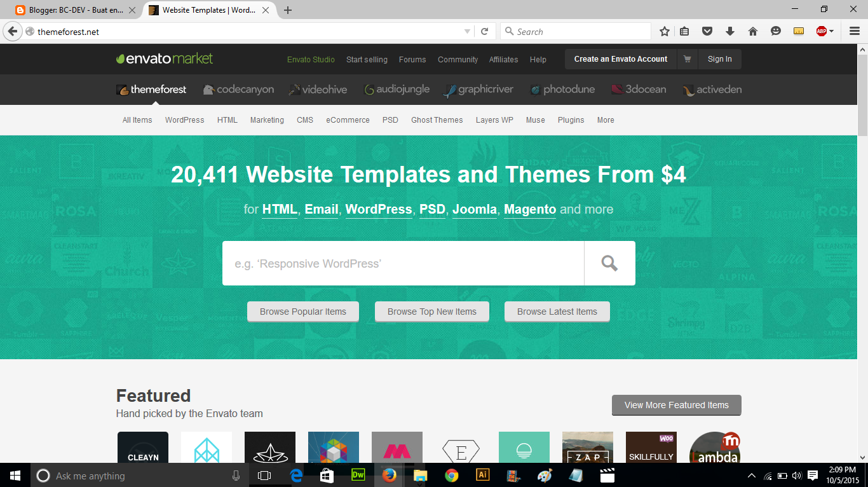Go to the 3docean marketplace tab
The image size is (868, 487).
(x=639, y=90)
